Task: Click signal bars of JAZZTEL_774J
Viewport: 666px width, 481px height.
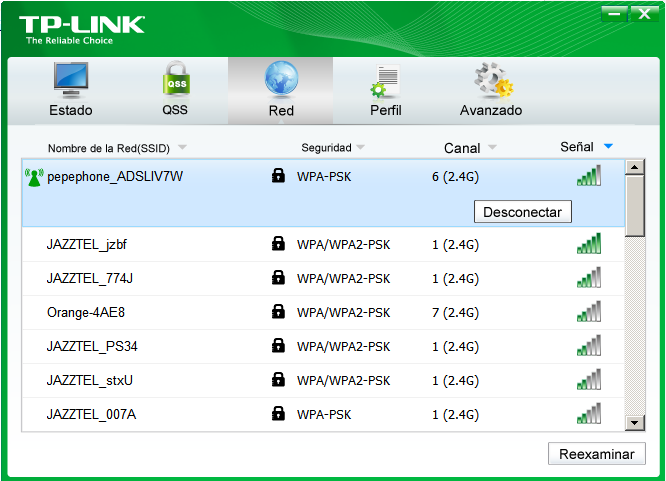Action: click(x=589, y=277)
